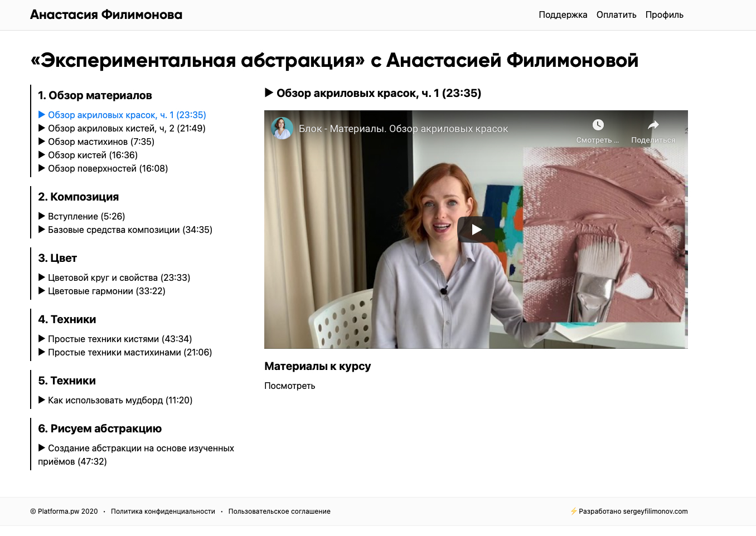Viewport: 756px width, 536px height.
Task: Open Поддержка in the top navigation
Action: (563, 15)
